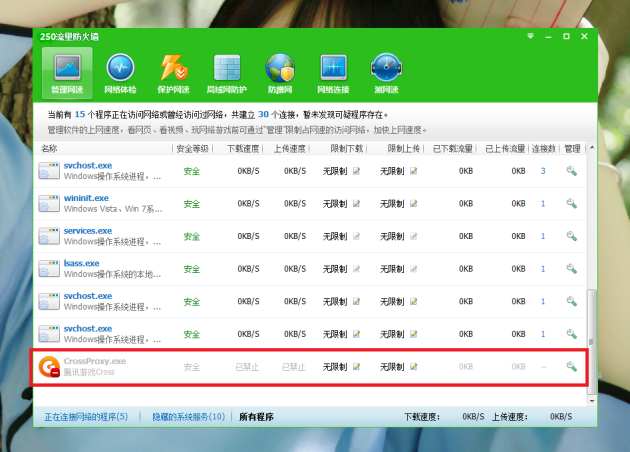This screenshot has height=452, width=630.
Task: Open the wininit.exe process name link
Action: (86, 198)
